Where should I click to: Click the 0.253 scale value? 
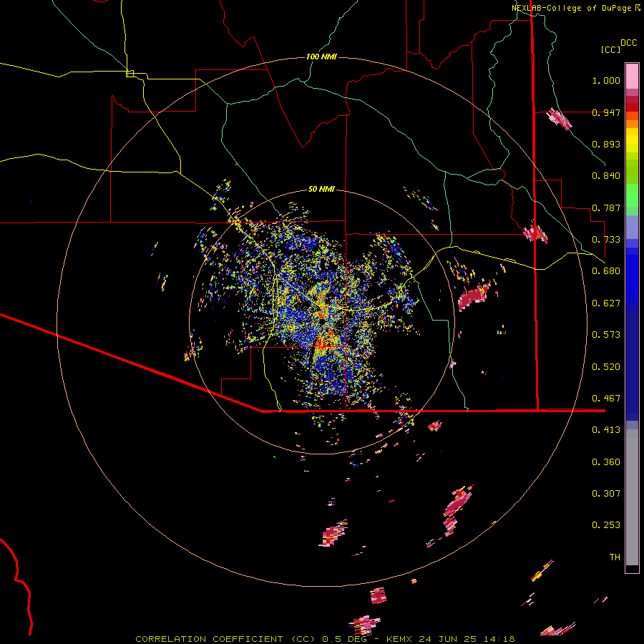606,525
